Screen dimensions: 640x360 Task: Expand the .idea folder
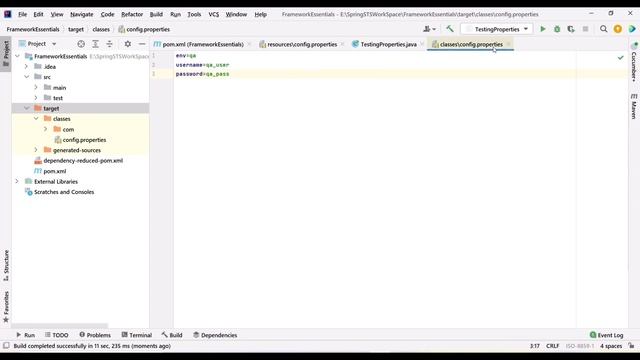(x=27, y=67)
